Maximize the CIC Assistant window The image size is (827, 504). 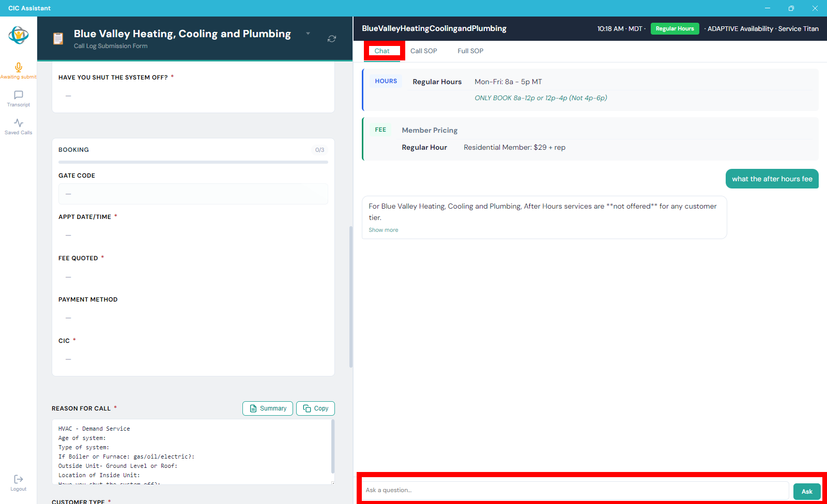pos(791,8)
